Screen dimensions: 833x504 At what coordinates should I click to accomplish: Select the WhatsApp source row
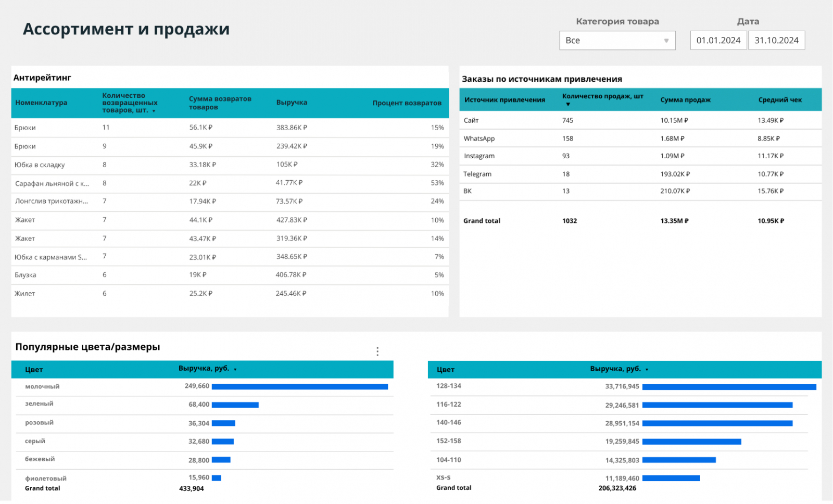coord(640,139)
